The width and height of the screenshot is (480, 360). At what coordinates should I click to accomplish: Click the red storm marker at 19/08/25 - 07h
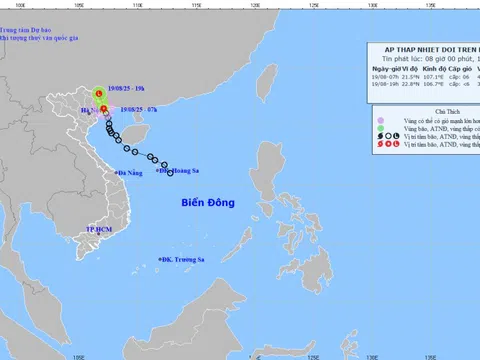coord(104,109)
